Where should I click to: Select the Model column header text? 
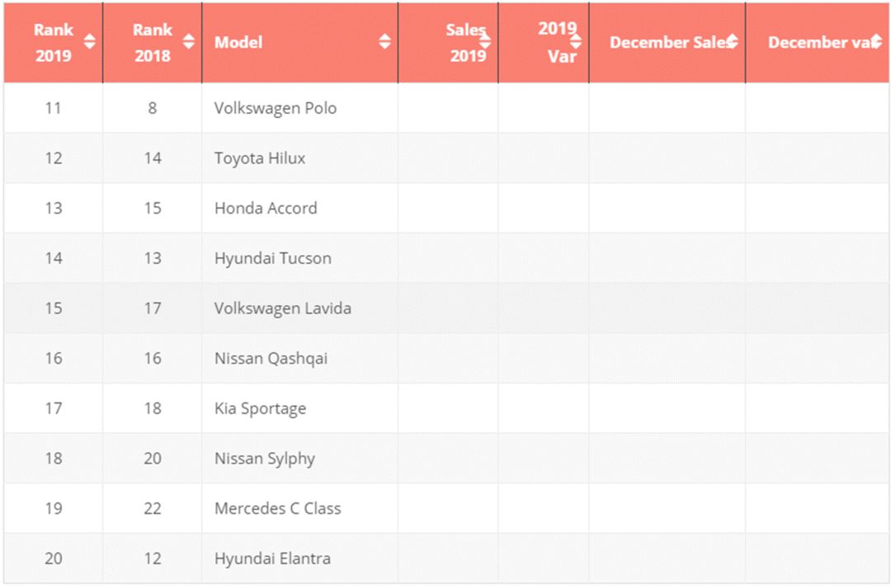point(238,42)
